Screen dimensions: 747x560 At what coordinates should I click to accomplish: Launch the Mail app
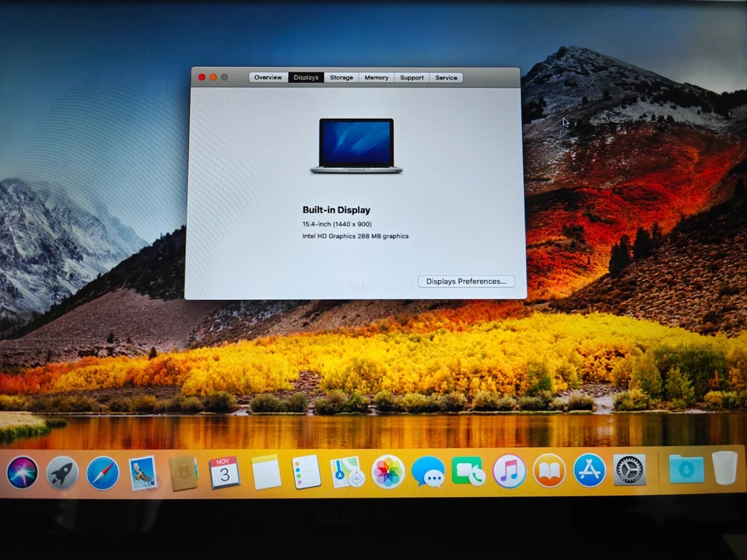142,471
